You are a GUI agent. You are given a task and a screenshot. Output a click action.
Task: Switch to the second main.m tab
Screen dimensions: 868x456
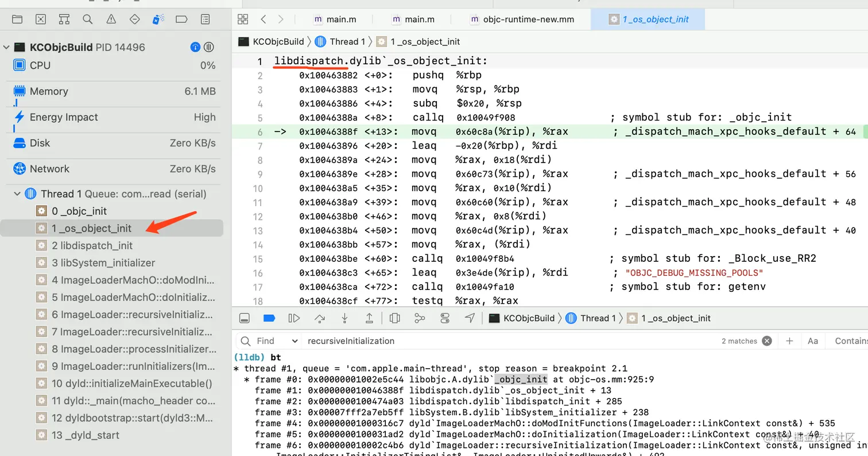[413, 19]
